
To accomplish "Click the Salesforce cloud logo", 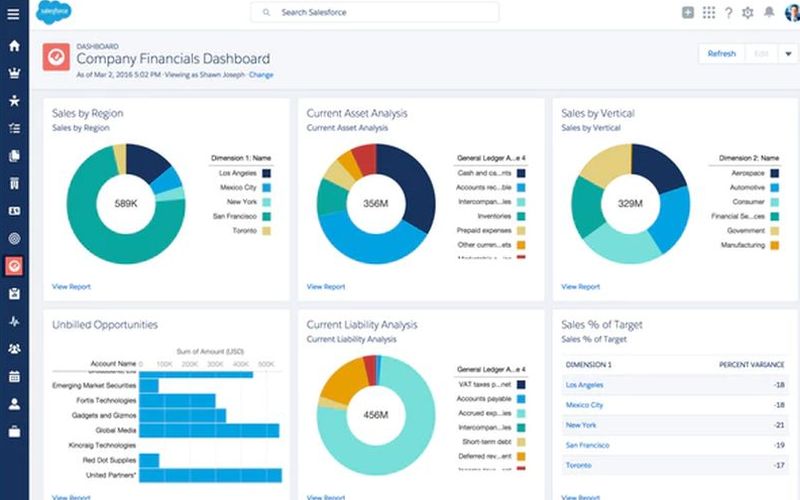I will pyautogui.click(x=54, y=12).
